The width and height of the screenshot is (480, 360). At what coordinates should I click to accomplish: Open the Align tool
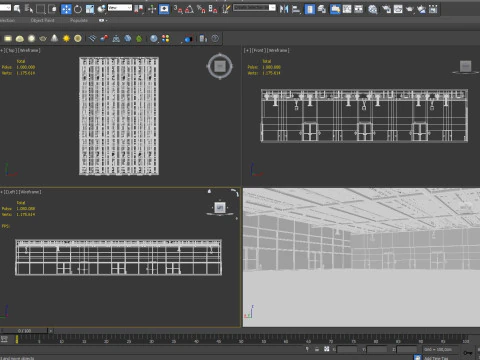click(x=296, y=9)
